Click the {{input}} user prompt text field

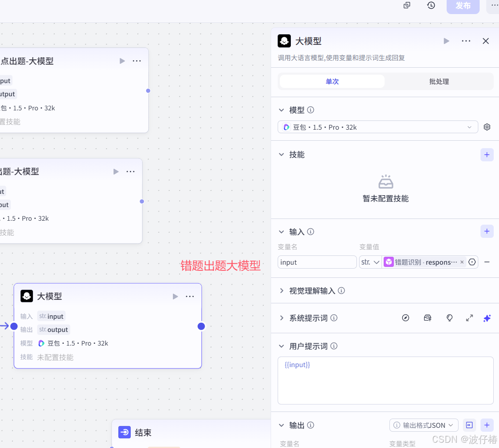coord(385,378)
